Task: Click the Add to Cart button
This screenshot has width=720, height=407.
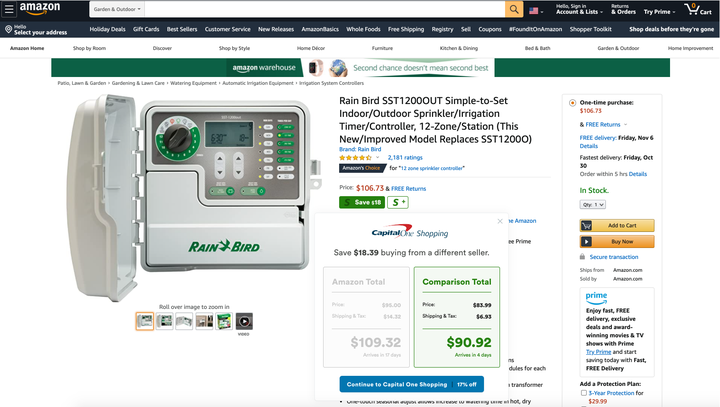Action: click(x=617, y=225)
